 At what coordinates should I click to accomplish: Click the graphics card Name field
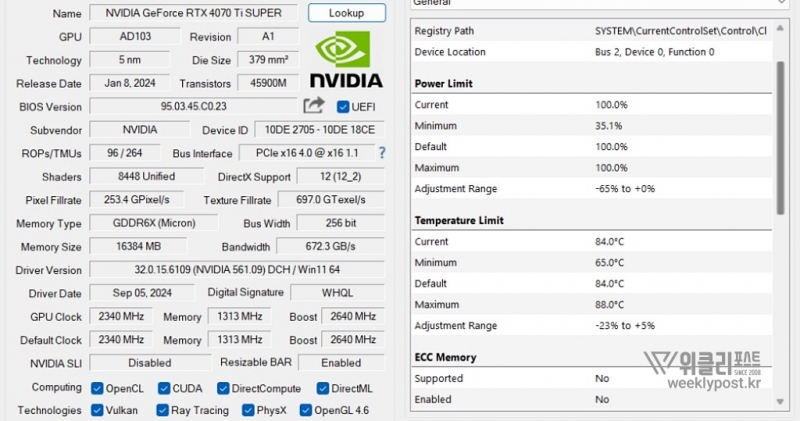click(193, 13)
